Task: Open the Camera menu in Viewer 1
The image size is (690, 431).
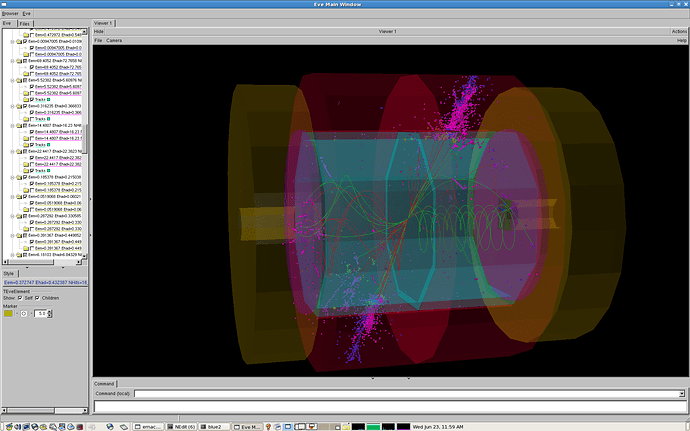Action: coord(115,41)
